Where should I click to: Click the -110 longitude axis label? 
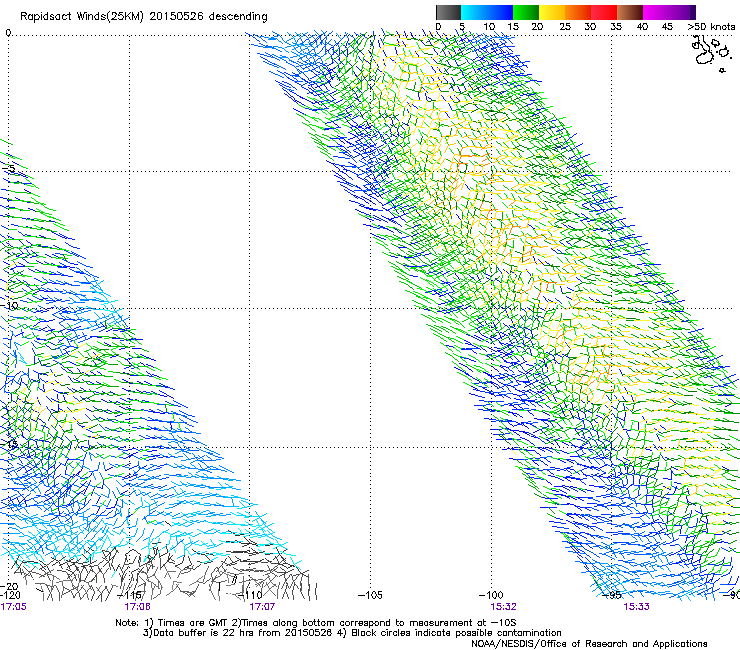click(x=250, y=595)
